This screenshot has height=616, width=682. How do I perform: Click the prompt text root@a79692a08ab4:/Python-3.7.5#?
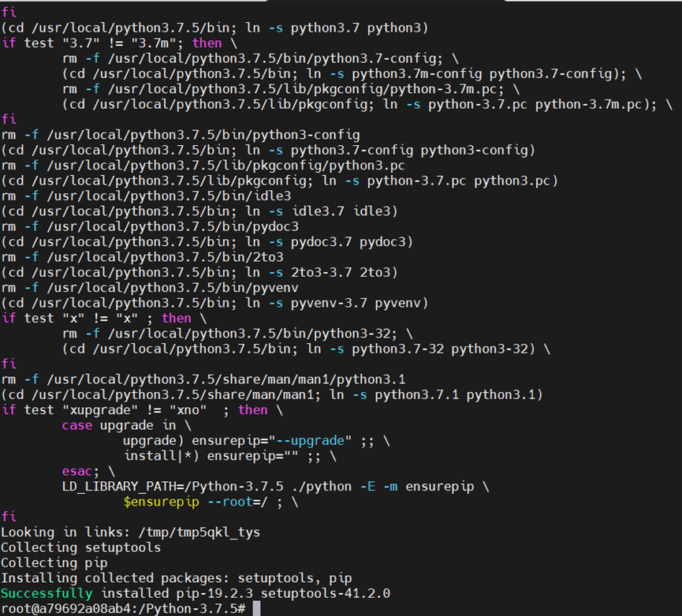point(124,609)
